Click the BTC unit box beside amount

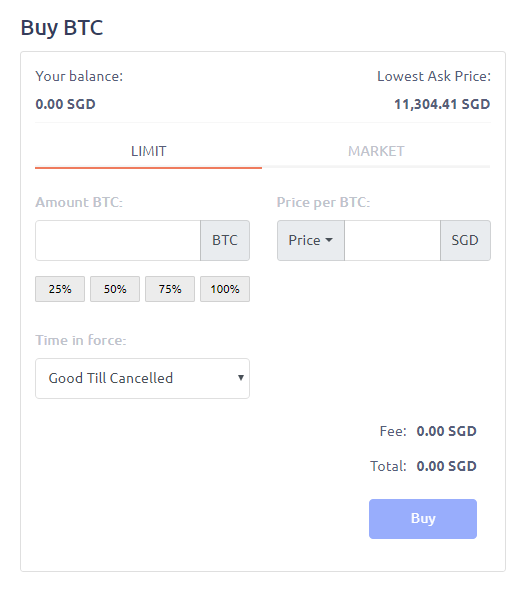(225, 240)
